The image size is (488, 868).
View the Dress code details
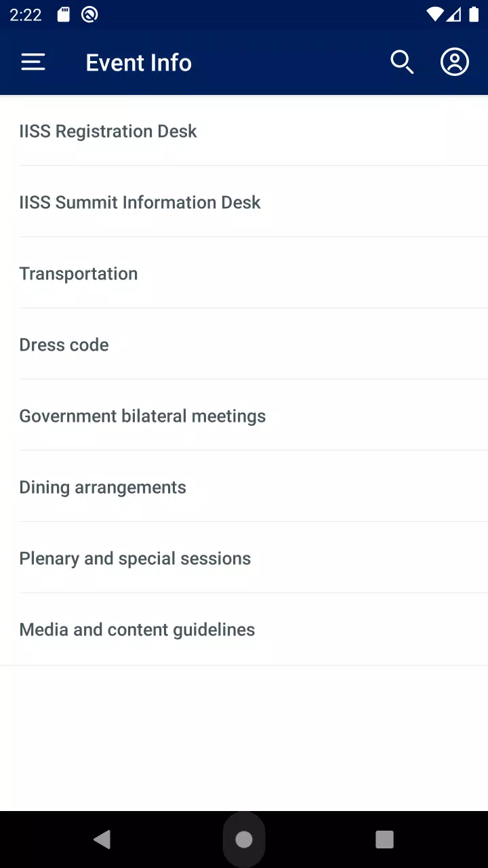[244, 344]
